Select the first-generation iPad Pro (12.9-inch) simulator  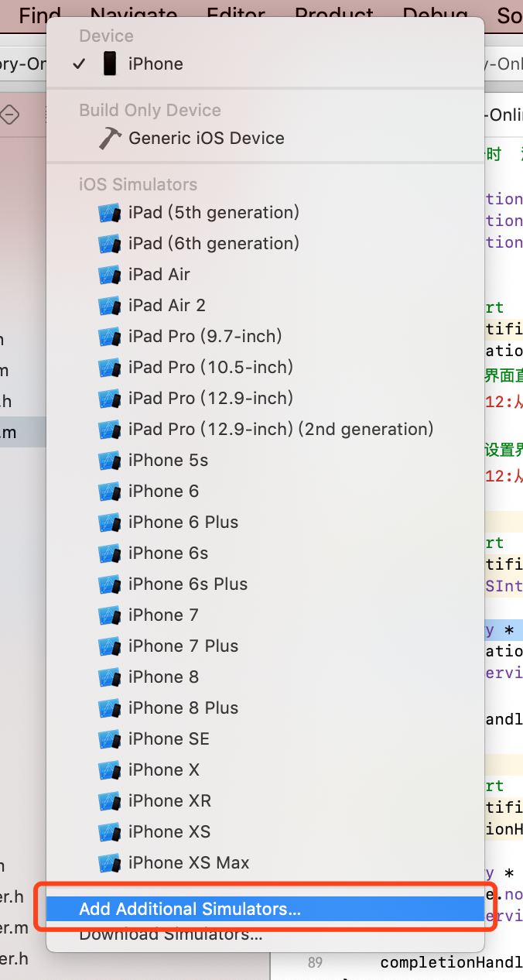(x=265, y=398)
